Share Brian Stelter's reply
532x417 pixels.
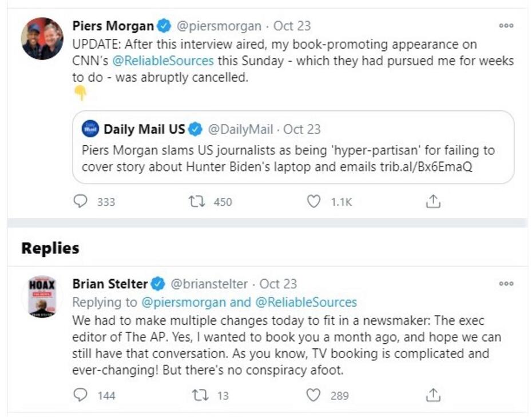[x=434, y=395]
